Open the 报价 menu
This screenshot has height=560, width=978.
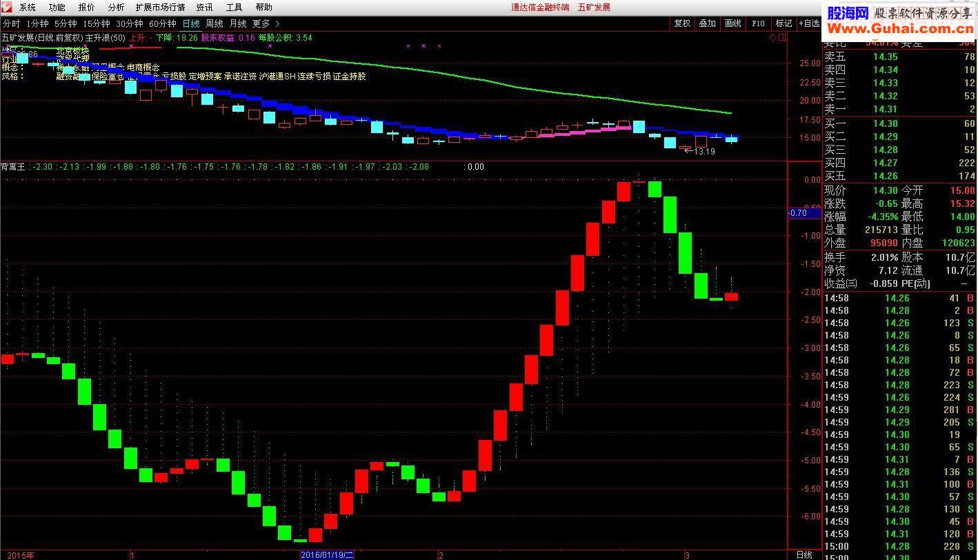(x=87, y=8)
